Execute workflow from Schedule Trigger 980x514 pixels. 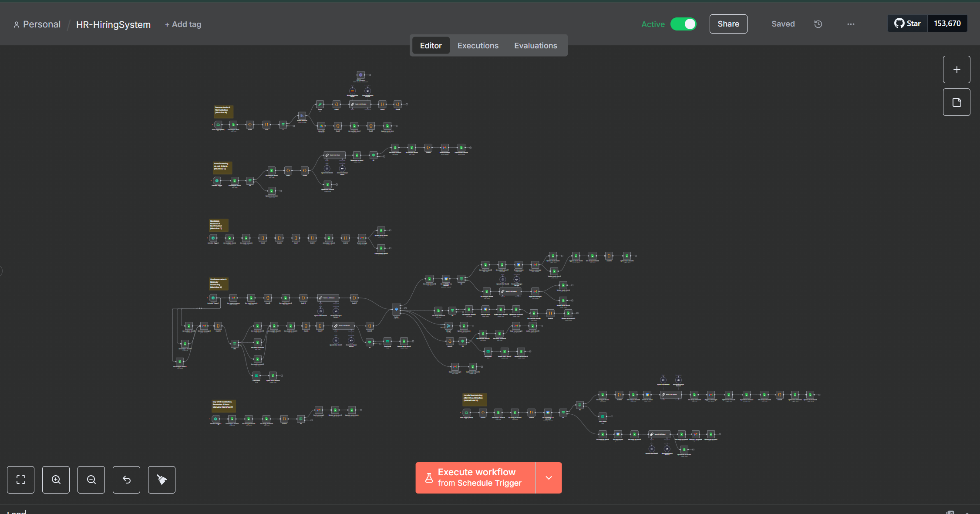click(475, 478)
